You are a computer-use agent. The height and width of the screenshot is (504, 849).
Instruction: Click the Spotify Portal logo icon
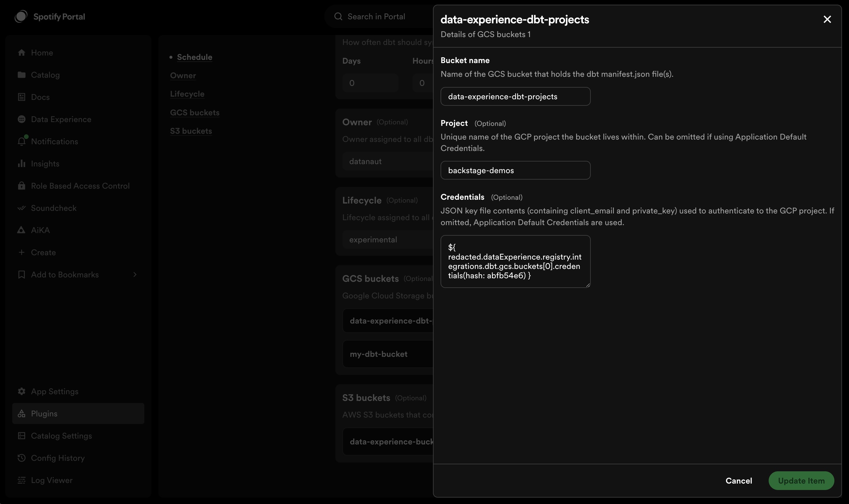[21, 16]
